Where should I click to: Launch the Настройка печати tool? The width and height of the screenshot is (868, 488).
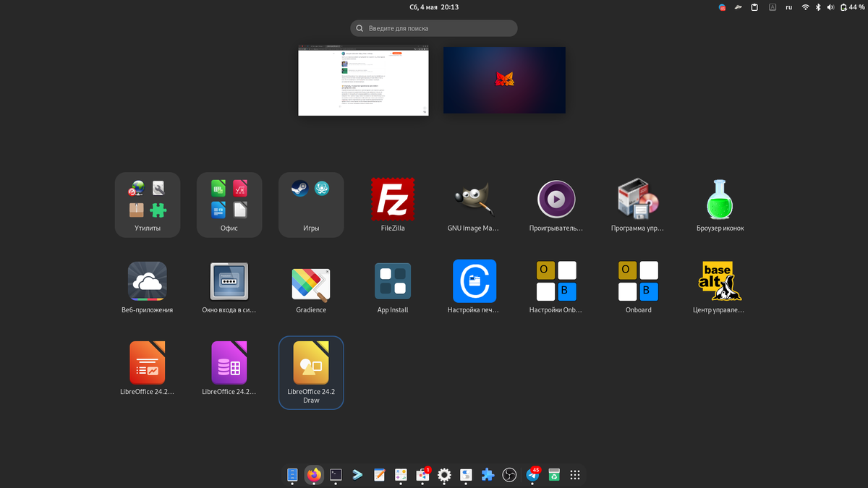click(x=475, y=282)
